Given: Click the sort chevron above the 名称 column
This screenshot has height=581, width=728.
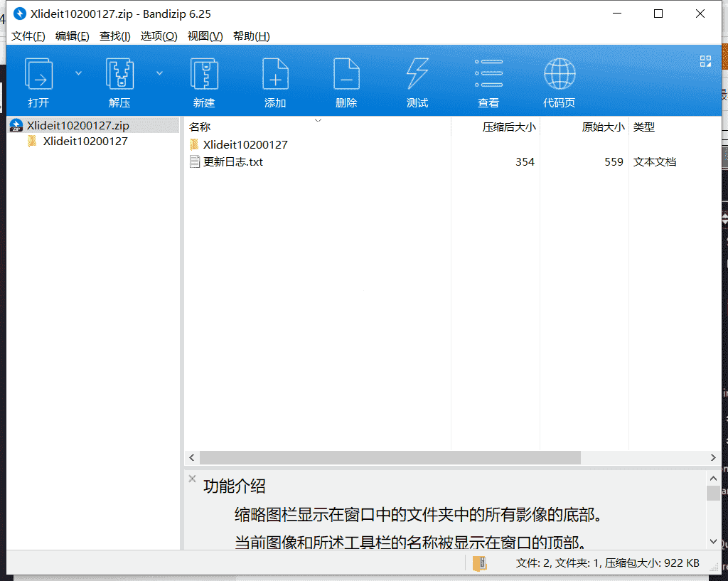Looking at the screenshot, I should [x=318, y=121].
